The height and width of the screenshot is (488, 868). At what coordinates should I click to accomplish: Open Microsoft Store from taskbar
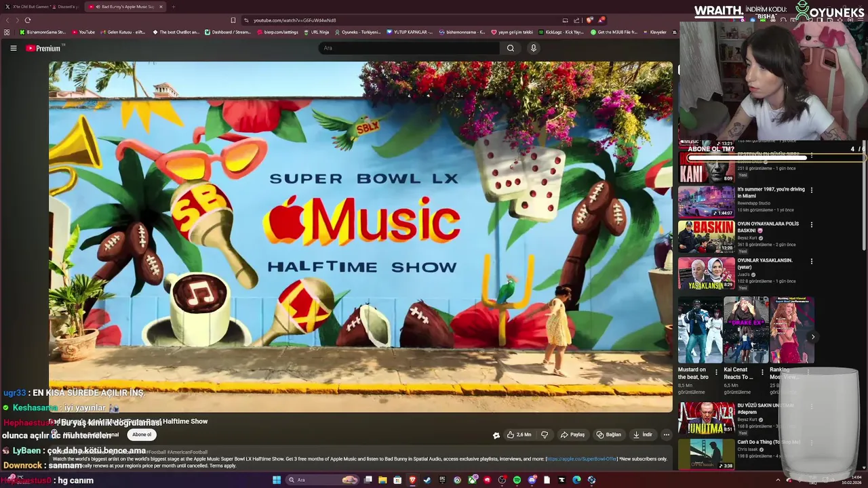click(x=397, y=480)
